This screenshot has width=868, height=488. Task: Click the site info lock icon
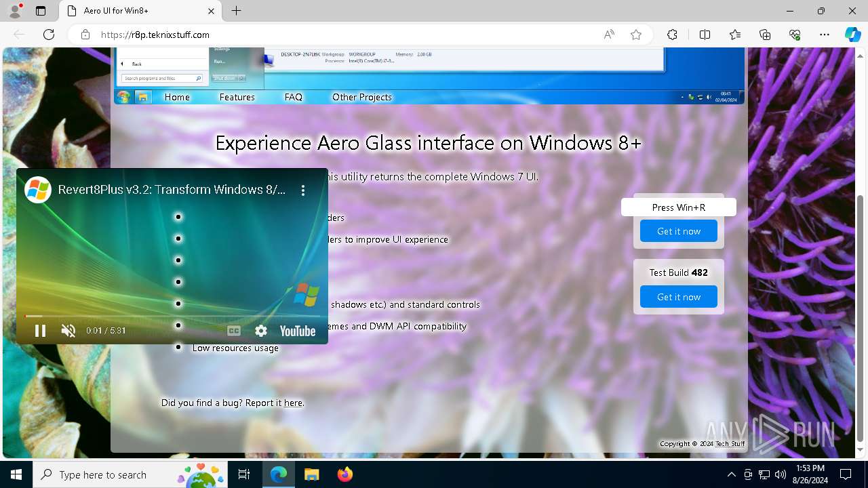tap(85, 35)
